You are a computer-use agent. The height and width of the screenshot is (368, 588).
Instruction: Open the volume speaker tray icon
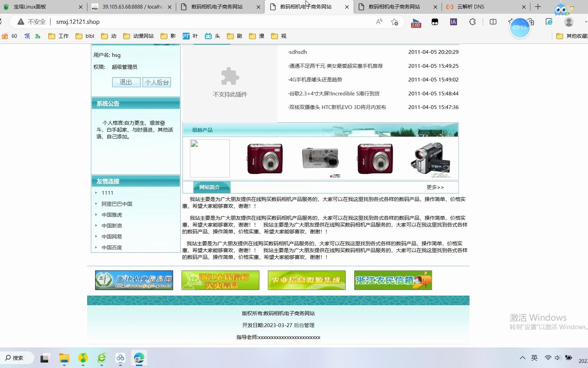coord(557,358)
